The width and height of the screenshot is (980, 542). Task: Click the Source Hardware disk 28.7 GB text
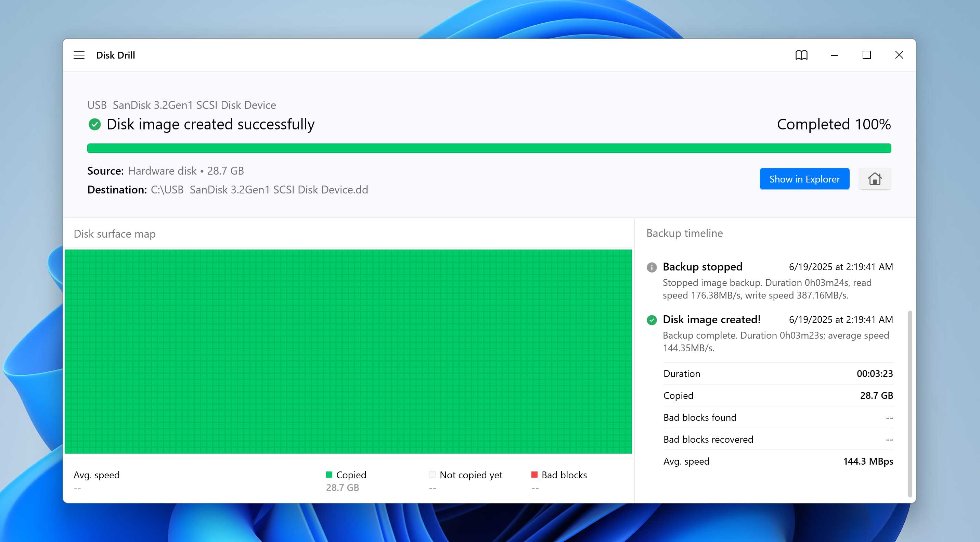click(186, 171)
